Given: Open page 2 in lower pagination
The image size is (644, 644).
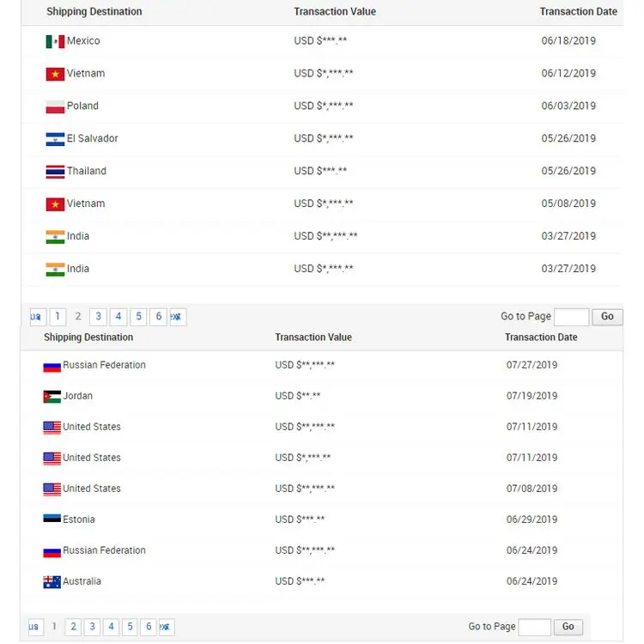Looking at the screenshot, I should (74, 627).
